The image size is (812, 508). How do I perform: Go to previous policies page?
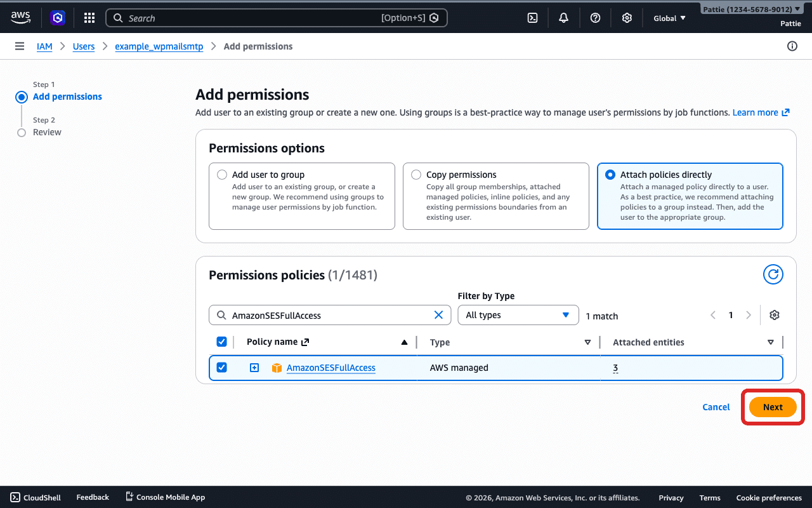click(713, 315)
